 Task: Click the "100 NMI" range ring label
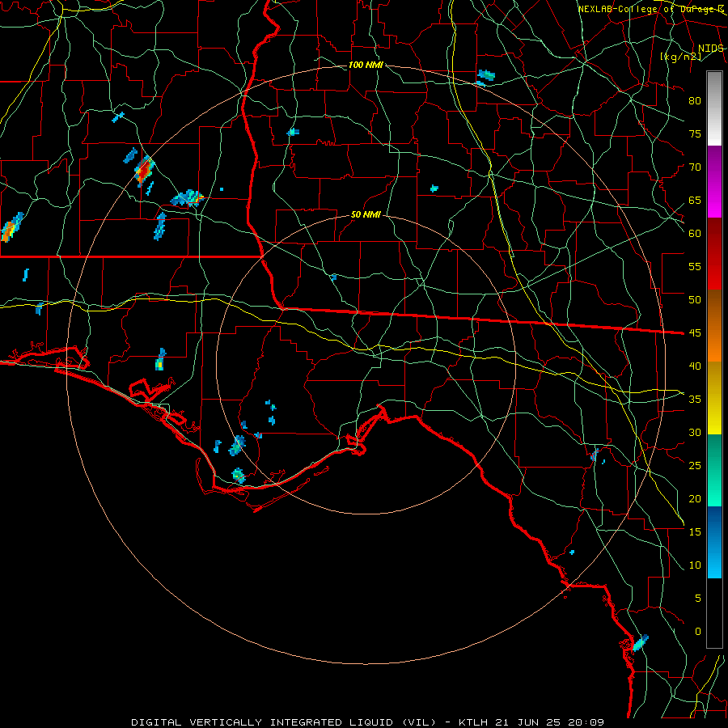point(366,65)
